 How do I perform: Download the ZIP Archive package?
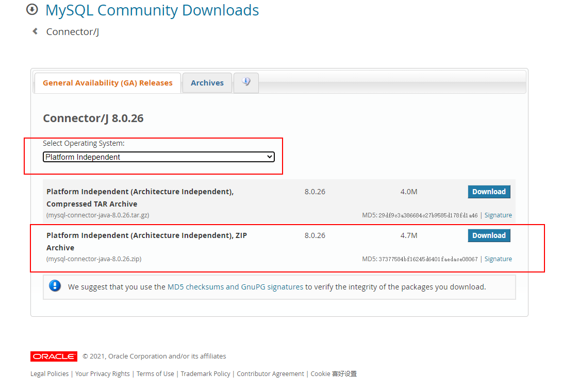[x=489, y=235]
